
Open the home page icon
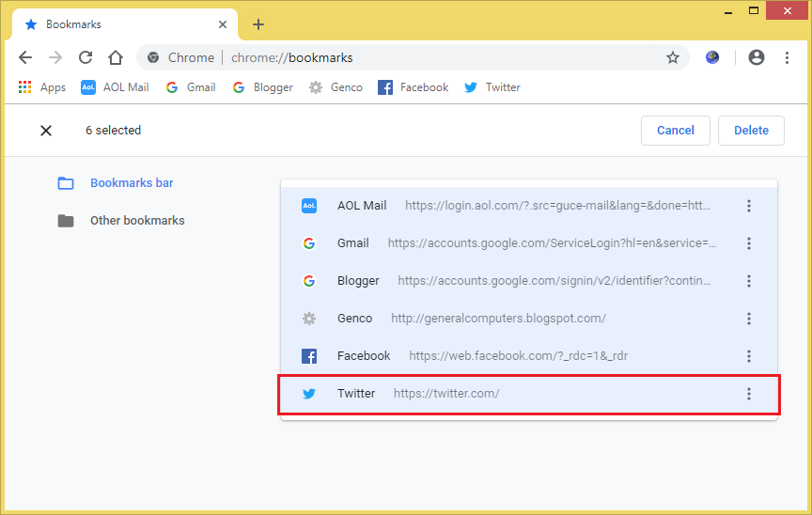tap(116, 57)
